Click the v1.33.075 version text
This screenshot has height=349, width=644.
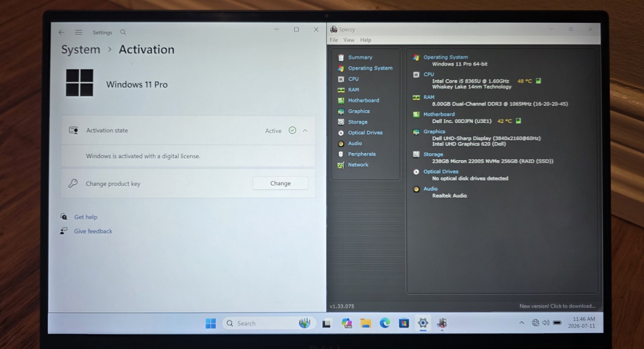tap(342, 306)
